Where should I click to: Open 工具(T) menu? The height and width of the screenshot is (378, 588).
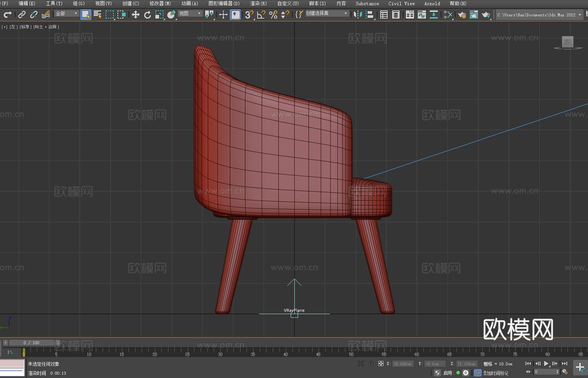tap(54, 3)
